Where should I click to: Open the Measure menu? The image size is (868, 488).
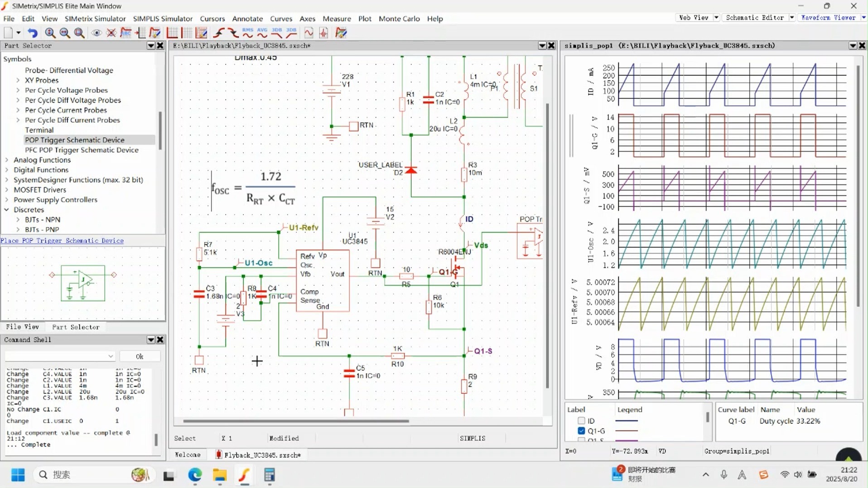click(x=337, y=19)
